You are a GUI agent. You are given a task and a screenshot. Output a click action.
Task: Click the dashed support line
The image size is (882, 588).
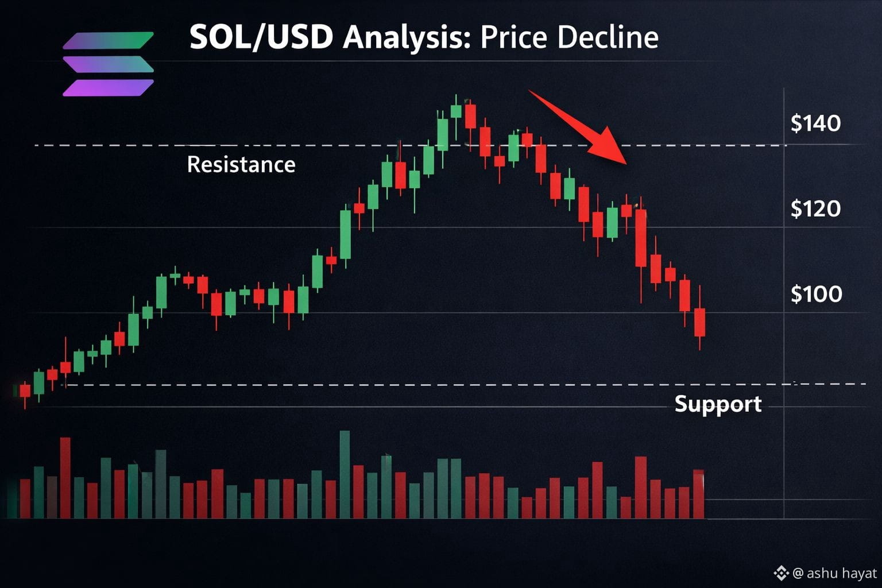[464, 384]
